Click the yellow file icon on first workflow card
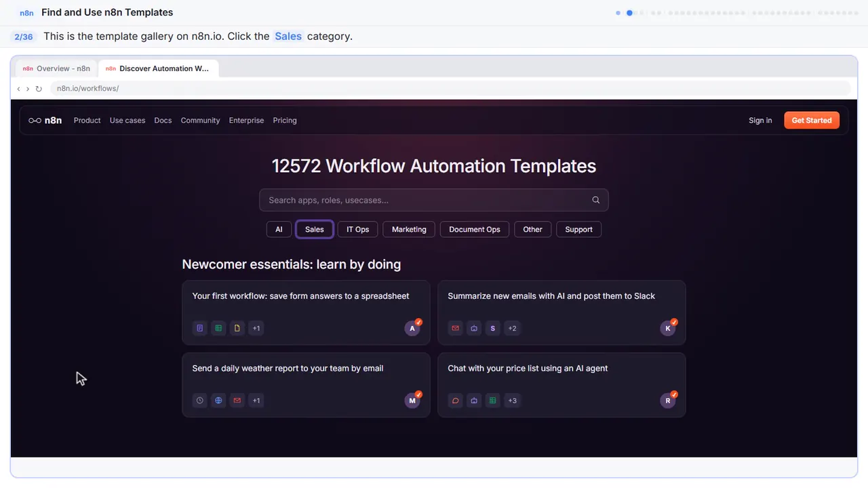 pos(237,328)
